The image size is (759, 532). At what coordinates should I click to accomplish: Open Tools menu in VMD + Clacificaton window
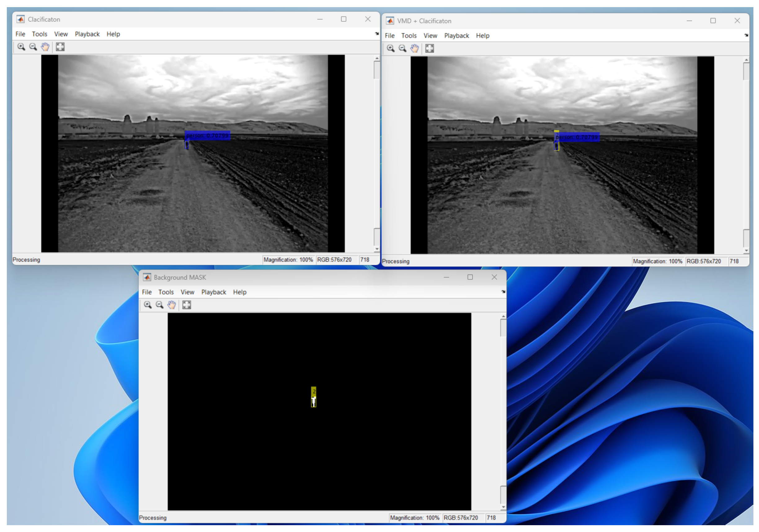pyautogui.click(x=409, y=36)
